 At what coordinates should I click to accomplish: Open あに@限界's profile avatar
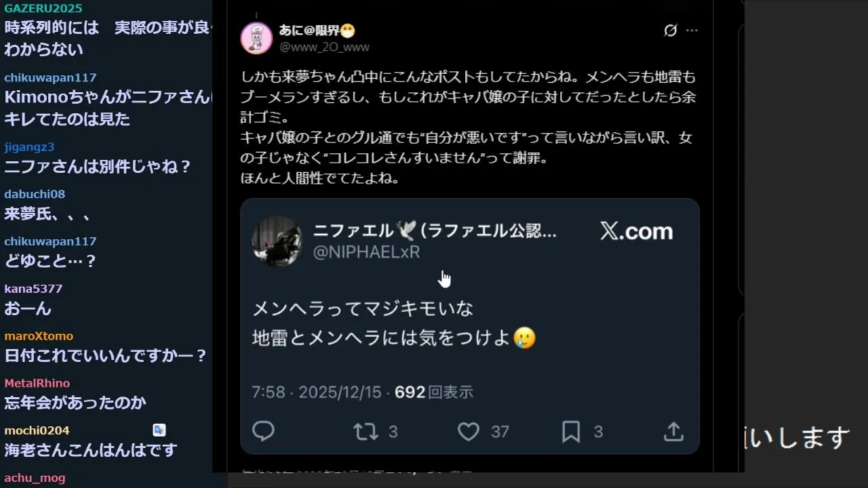(256, 37)
